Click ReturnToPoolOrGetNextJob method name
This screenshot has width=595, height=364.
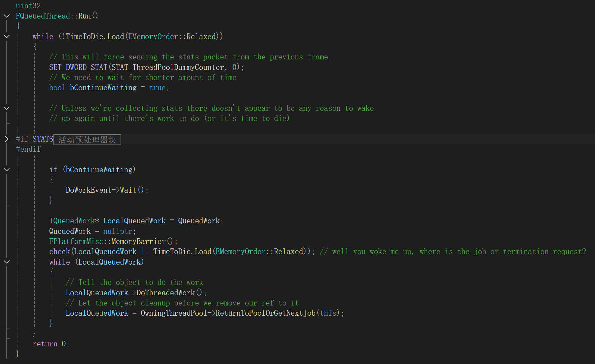coord(265,313)
